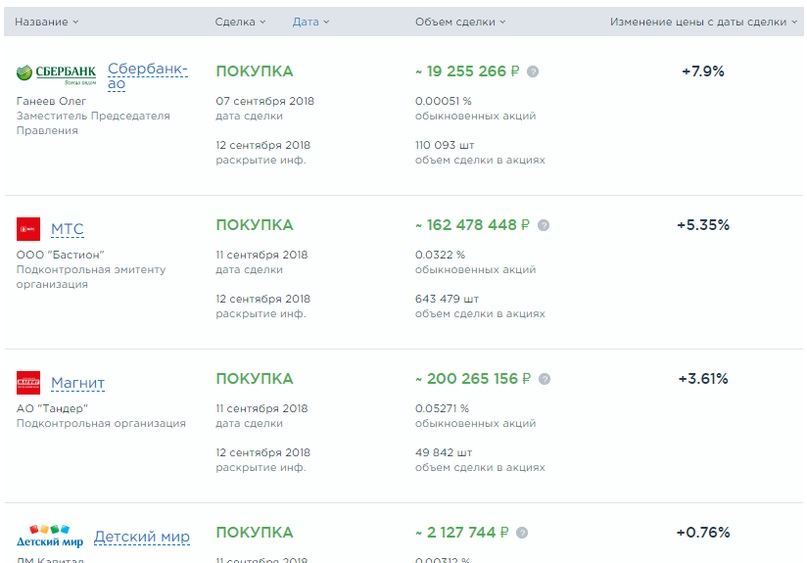807x563 pixels.
Task: Sort by Название column
Action: click(x=46, y=22)
